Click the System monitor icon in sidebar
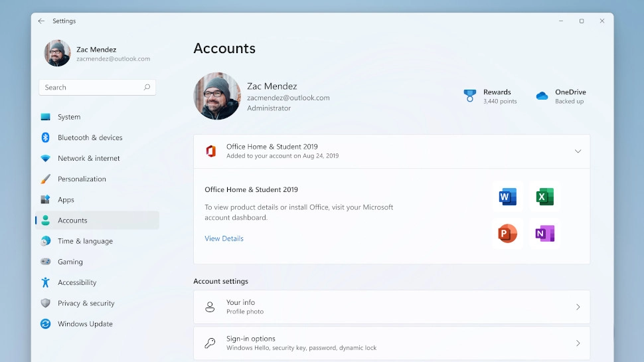 pos(46,117)
